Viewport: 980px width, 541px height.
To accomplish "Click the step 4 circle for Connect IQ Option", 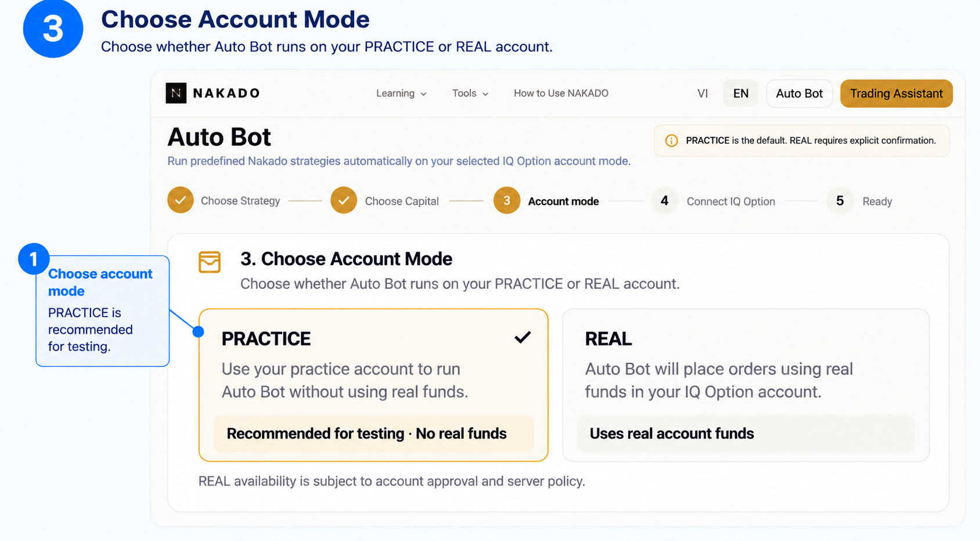I will coord(665,200).
